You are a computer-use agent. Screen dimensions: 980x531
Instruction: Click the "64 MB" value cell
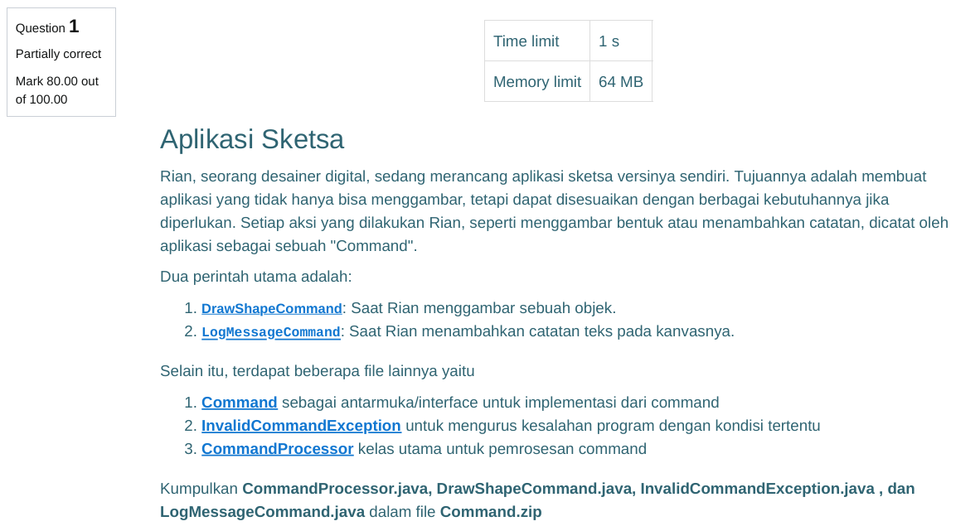620,82
